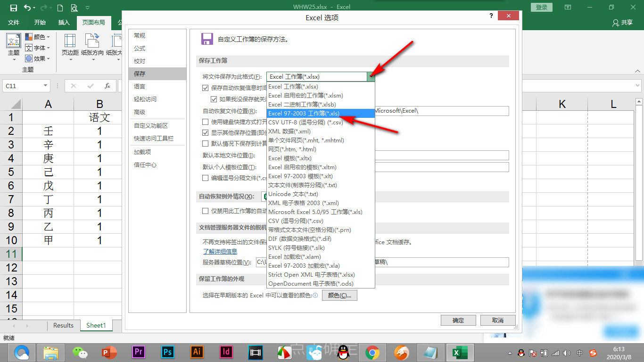Click the Undo arrow icon

pos(27,8)
